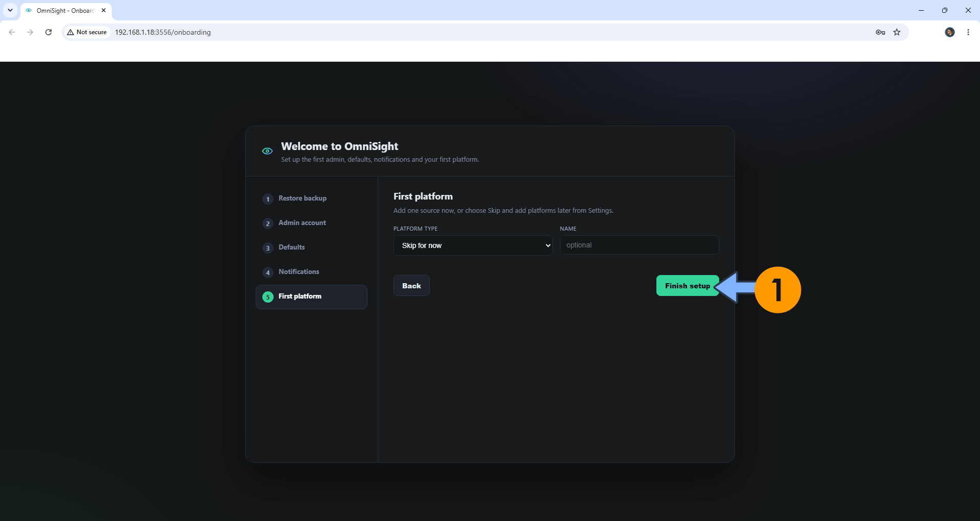Click the browser forward arrow
Screen dimensions: 980x521
[30, 32]
